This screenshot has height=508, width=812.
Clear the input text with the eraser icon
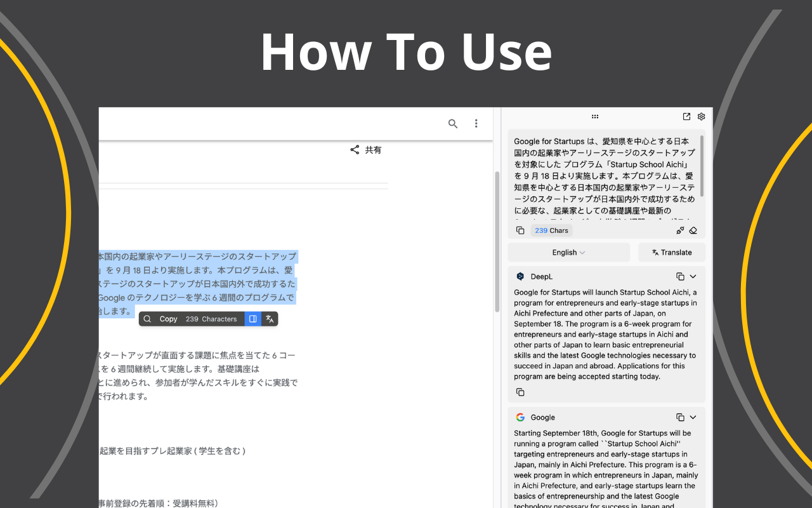[x=693, y=230]
